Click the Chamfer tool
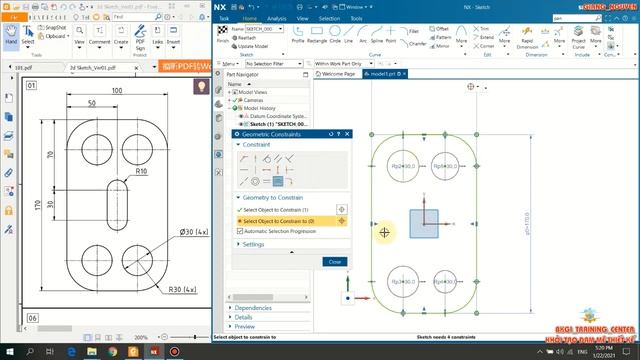This screenshot has height=360, width=640. pos(413,43)
